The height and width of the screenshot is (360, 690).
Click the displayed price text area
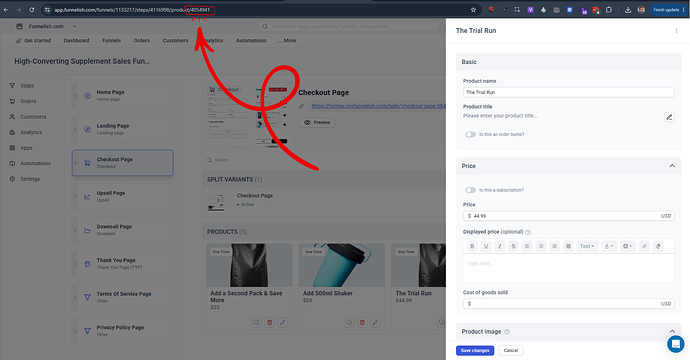click(x=569, y=268)
